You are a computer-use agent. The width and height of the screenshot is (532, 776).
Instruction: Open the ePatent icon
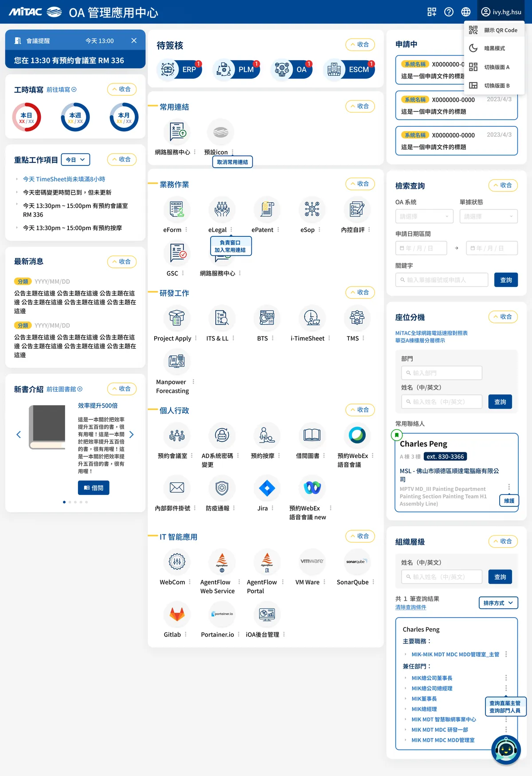267,210
